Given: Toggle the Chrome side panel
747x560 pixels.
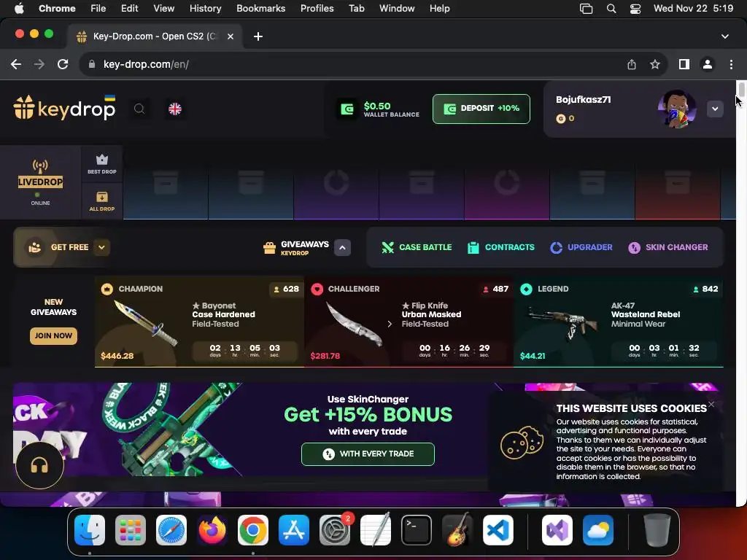Looking at the screenshot, I should (x=684, y=64).
